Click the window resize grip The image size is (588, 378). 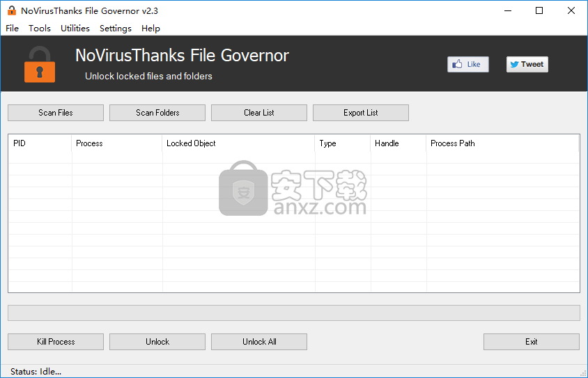click(x=583, y=373)
